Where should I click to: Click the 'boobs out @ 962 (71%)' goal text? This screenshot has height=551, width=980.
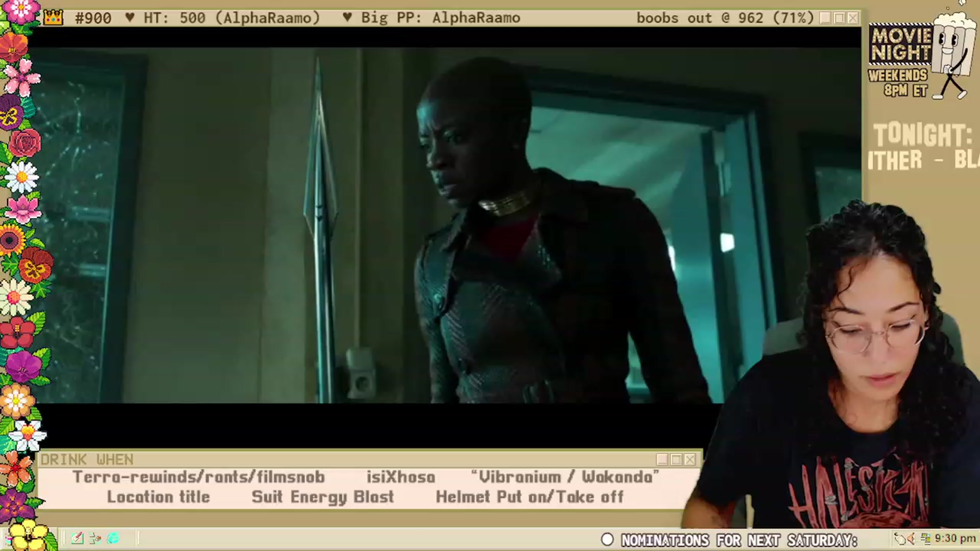[x=725, y=18]
